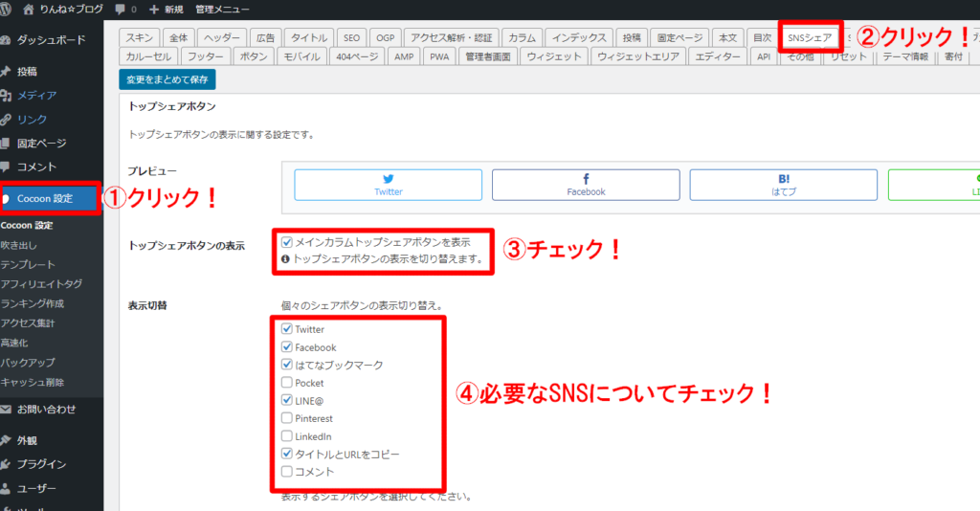
Task: Enable the コメント share checkbox
Action: [287, 472]
